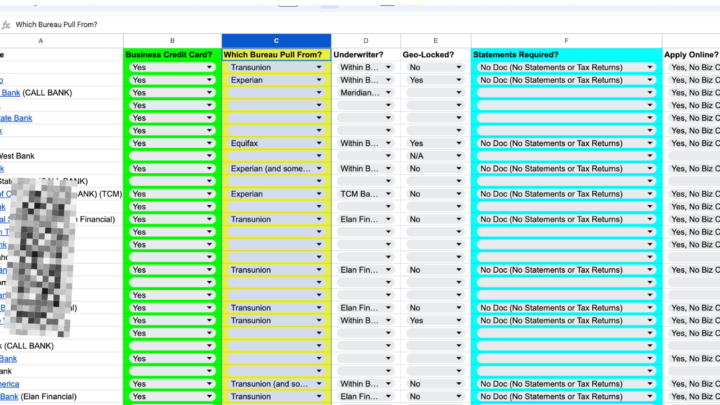Open 'Elan Fin…' underwriter dropdown in Bank (Elan Financial) row
Viewport: 720px width, 405px height.
(x=366, y=396)
